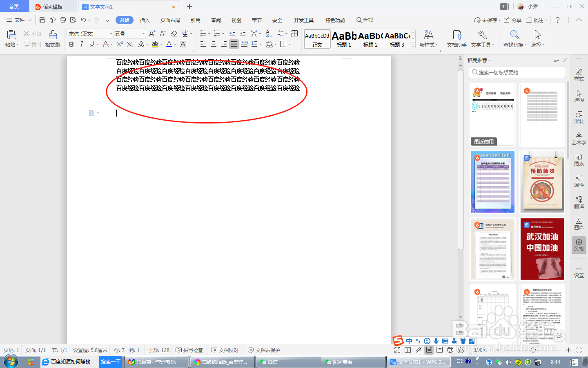Apply 标题 2 heading style
588x368 pixels.
pos(370,39)
